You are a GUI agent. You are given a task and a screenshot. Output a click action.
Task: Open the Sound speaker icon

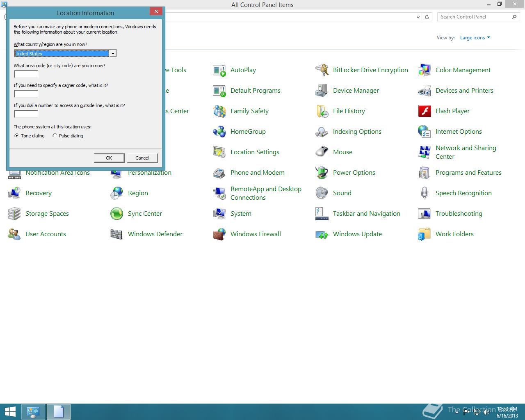[322, 193]
